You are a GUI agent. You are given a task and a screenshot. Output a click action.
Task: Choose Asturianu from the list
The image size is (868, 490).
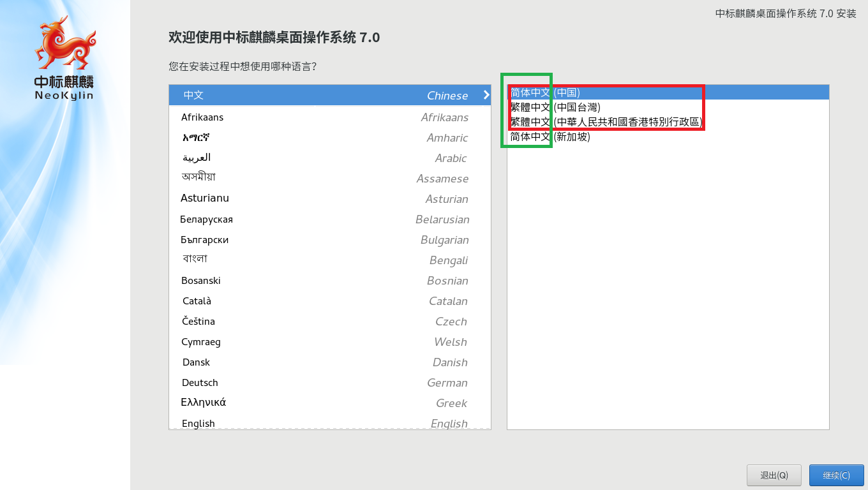(330, 199)
